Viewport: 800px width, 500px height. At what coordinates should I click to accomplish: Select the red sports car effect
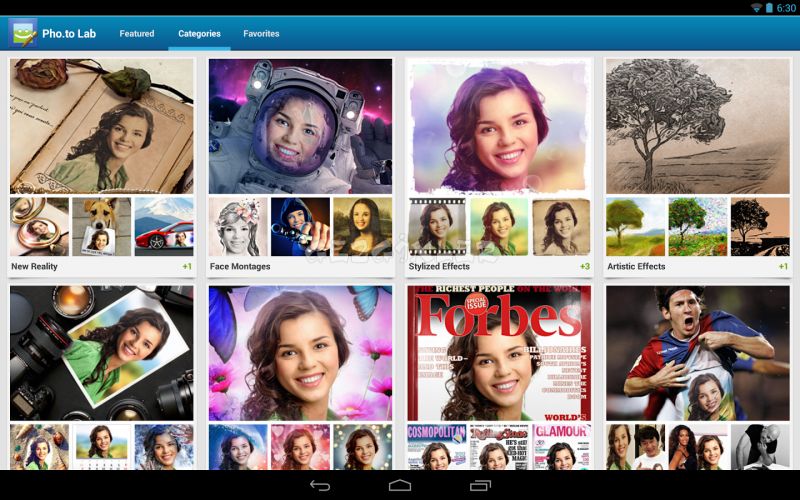coord(164,227)
